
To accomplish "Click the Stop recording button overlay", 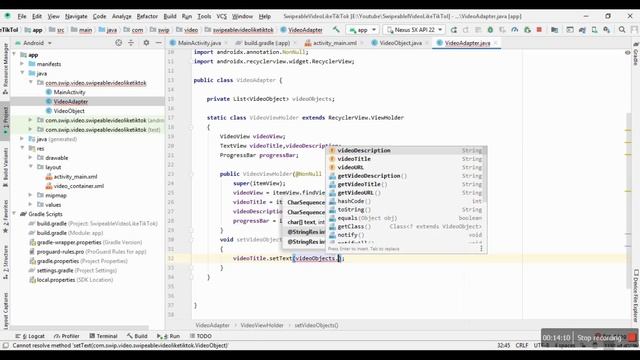I will tap(606, 338).
